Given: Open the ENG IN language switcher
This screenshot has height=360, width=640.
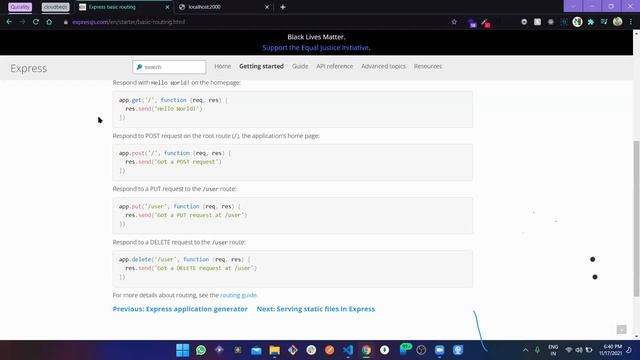Looking at the screenshot, I should (553, 350).
